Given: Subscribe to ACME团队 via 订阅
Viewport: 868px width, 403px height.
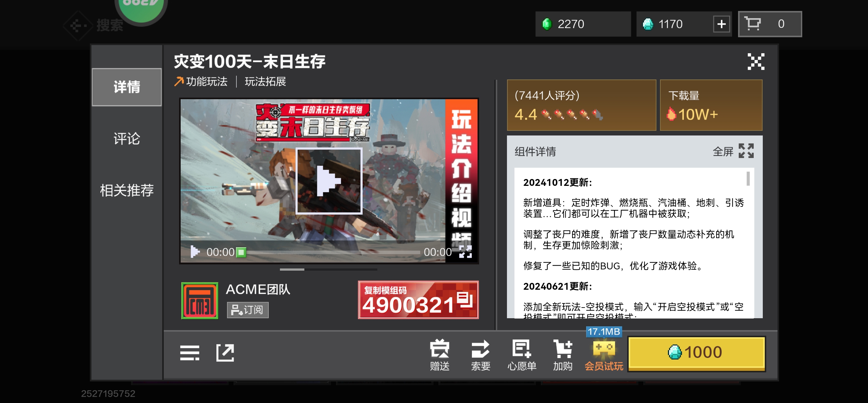Looking at the screenshot, I should tap(247, 310).
